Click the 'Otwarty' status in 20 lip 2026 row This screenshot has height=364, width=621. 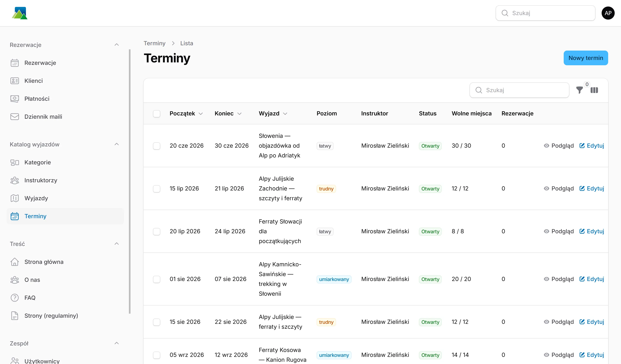tap(430, 232)
